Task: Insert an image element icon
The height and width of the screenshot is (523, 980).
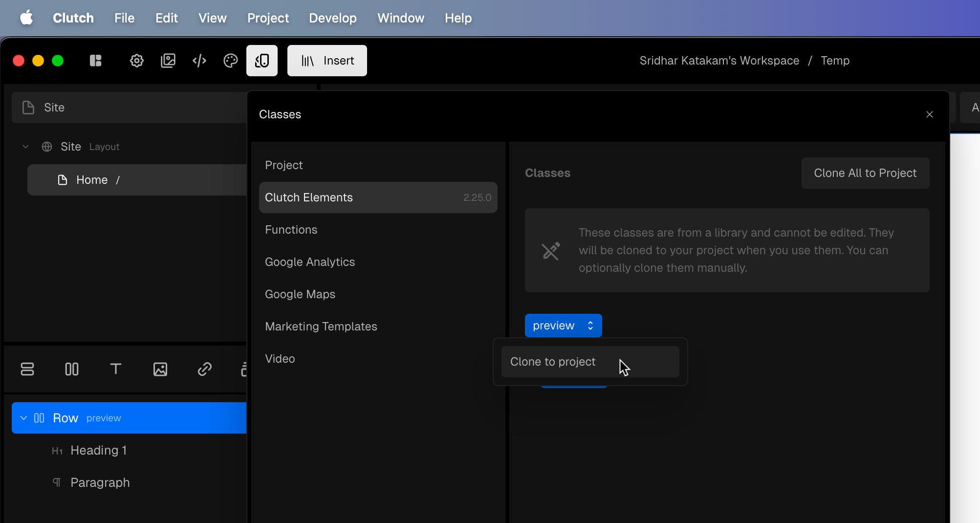Action: click(x=160, y=369)
